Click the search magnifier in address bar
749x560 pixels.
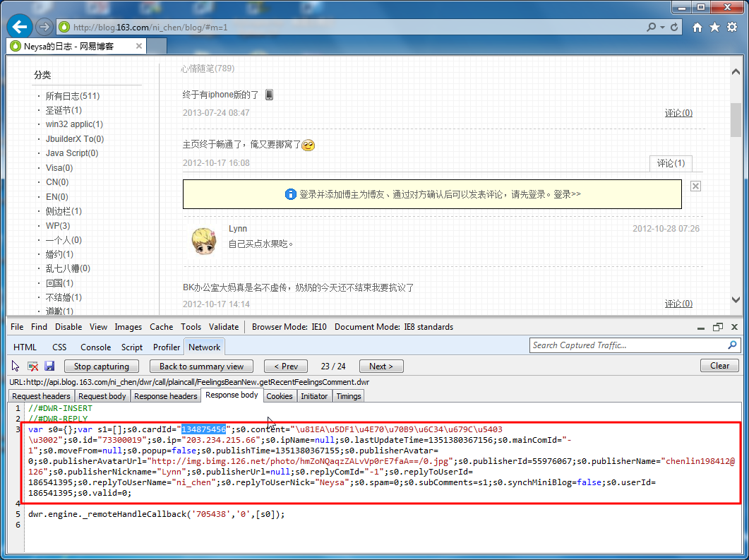pos(651,28)
